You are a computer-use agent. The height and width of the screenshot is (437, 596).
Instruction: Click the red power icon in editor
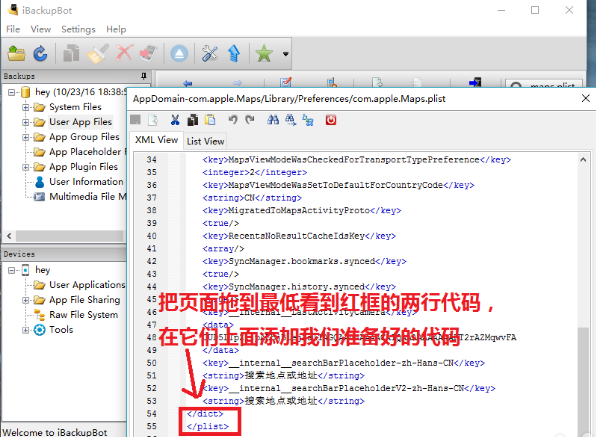tap(331, 120)
